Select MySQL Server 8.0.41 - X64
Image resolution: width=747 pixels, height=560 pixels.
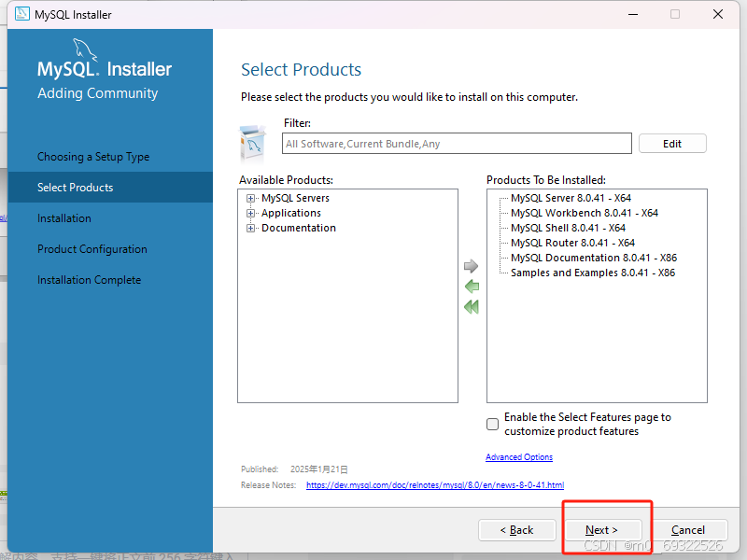571,198
